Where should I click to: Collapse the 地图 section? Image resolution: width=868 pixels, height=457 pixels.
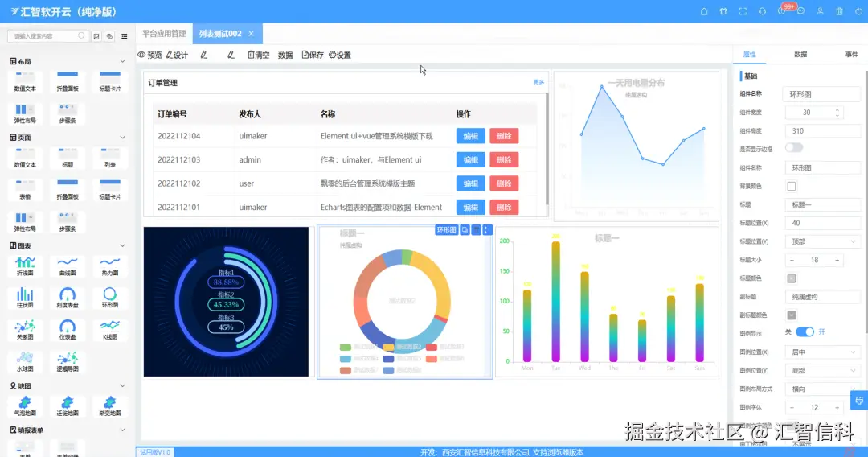tap(122, 385)
